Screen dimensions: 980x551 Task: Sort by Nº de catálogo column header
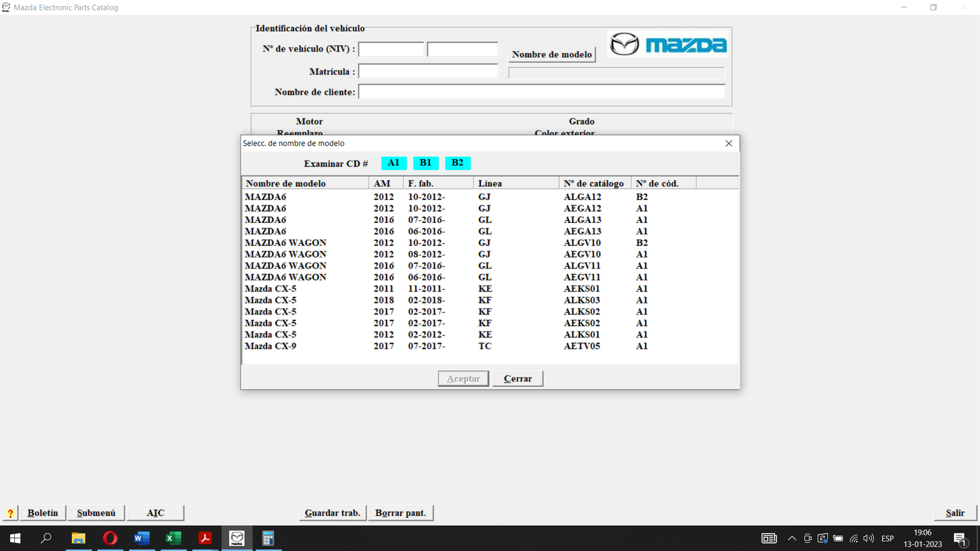click(595, 184)
